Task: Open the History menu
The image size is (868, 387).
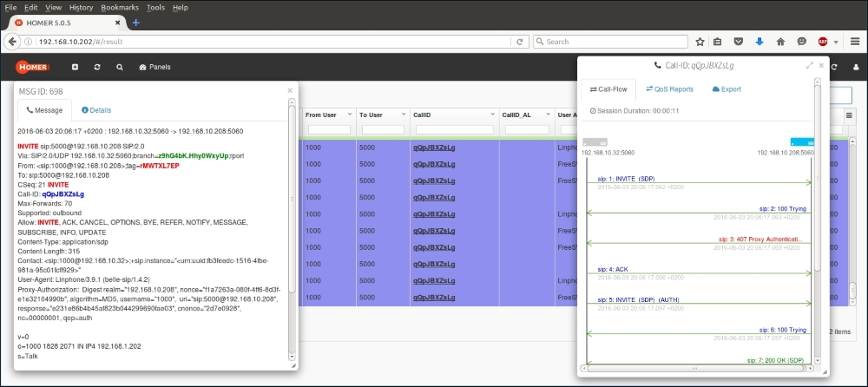Action: click(82, 7)
